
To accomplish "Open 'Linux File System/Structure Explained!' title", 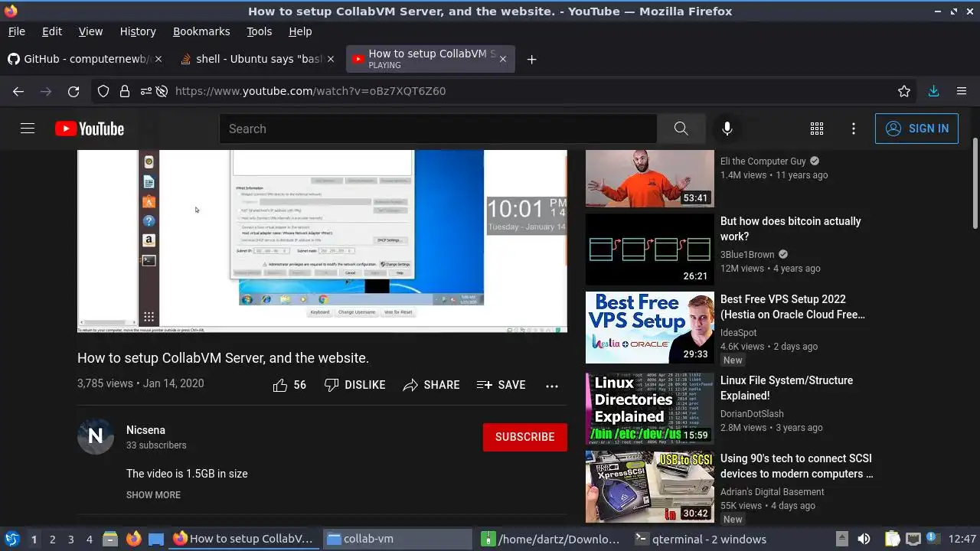I will coord(786,388).
